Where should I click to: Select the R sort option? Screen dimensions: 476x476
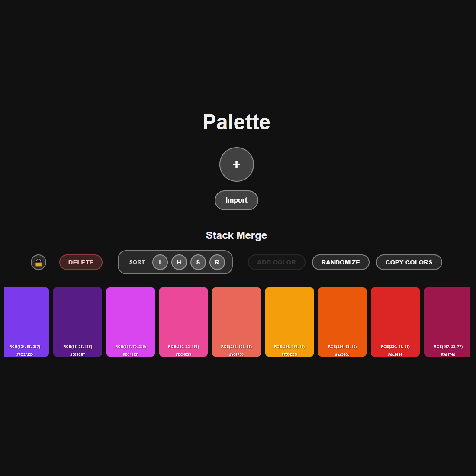coord(217,262)
